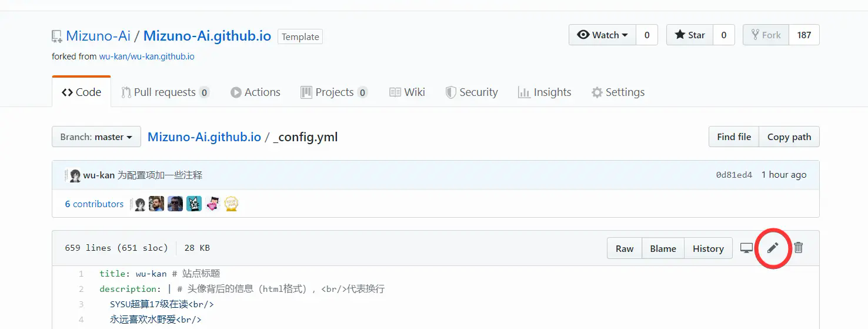This screenshot has width=868, height=329.
Task: Open the Projects tab
Action: (x=334, y=92)
